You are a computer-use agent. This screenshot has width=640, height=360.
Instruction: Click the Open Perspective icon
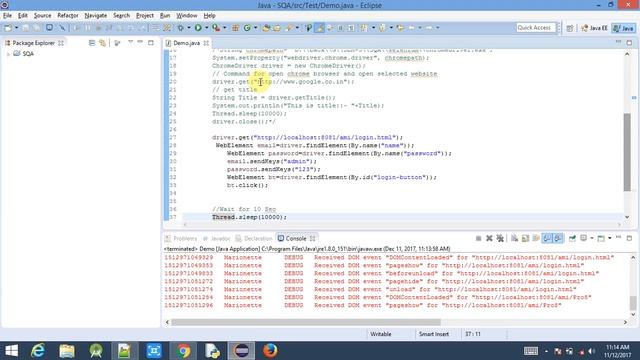(x=570, y=28)
